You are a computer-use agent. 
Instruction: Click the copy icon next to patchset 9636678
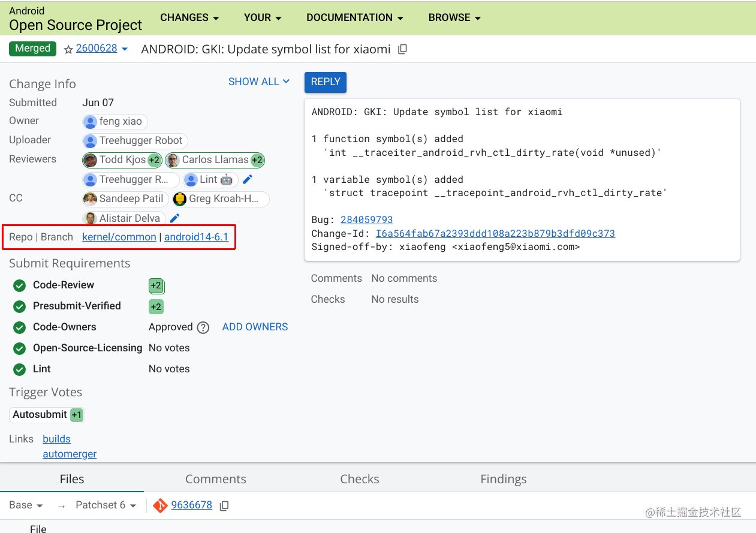coord(224,505)
